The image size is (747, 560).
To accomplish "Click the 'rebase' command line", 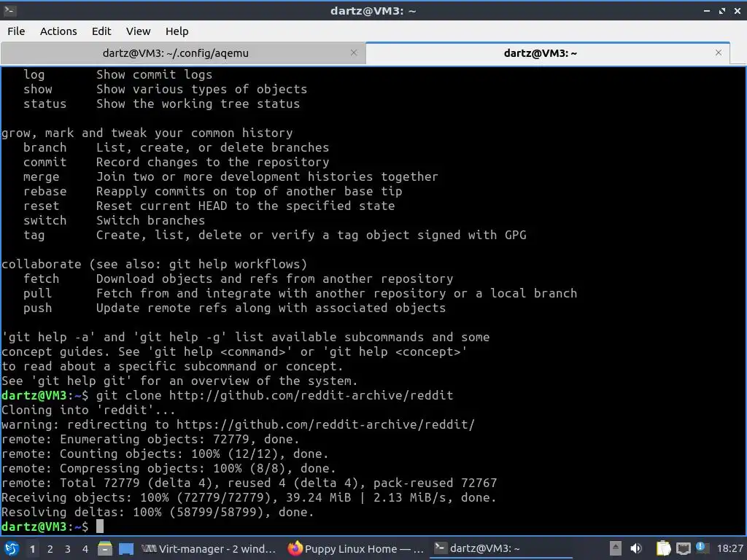I will tap(212, 191).
